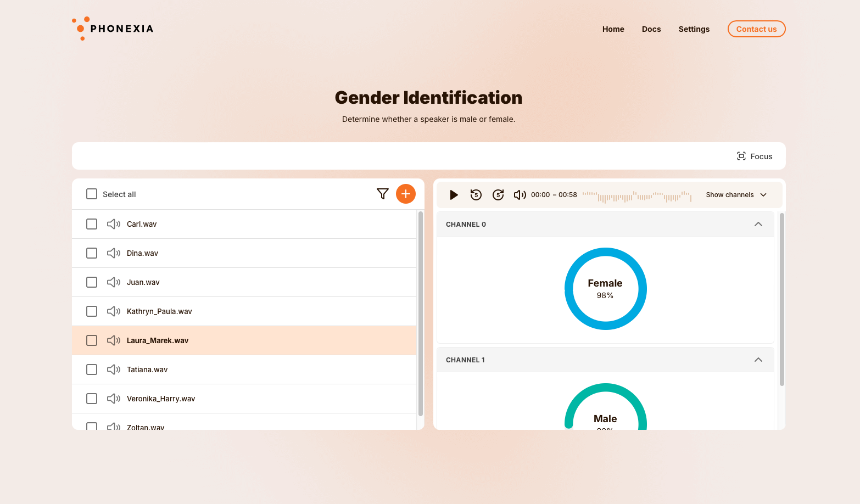Tick the Veronika_Harry.wav checkbox
The width and height of the screenshot is (860, 504).
pos(92,399)
